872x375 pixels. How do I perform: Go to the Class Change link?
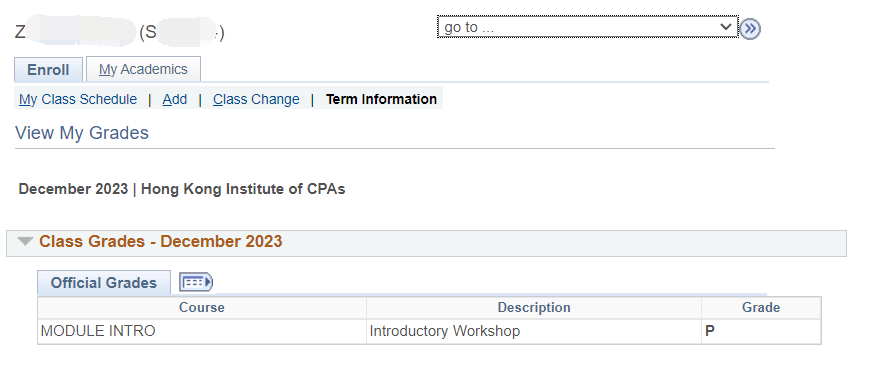coord(256,99)
